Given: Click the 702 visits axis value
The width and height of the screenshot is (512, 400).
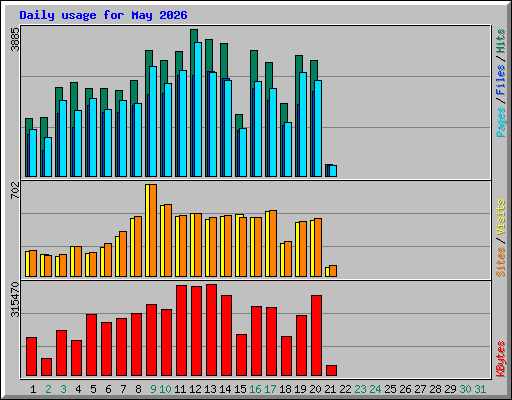Looking at the screenshot, I should [15, 190].
